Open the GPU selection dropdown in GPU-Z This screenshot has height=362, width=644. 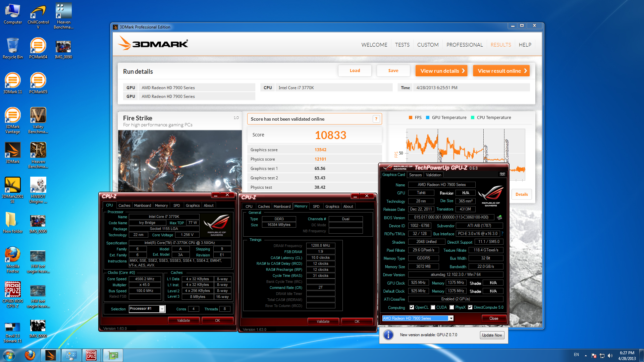[451, 318]
